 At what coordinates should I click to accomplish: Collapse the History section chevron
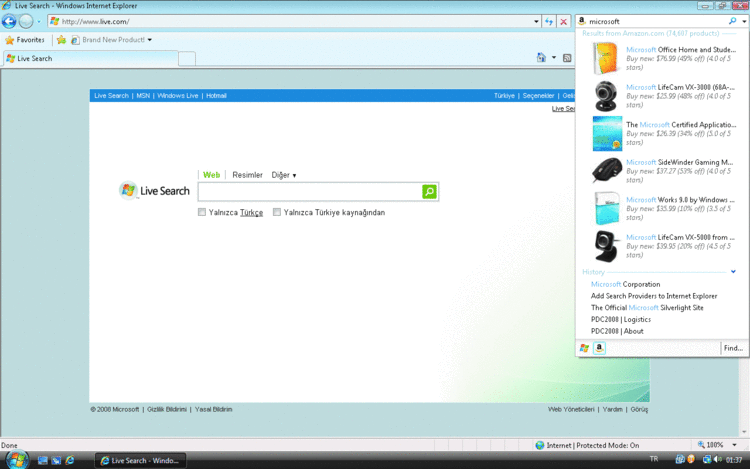733,272
